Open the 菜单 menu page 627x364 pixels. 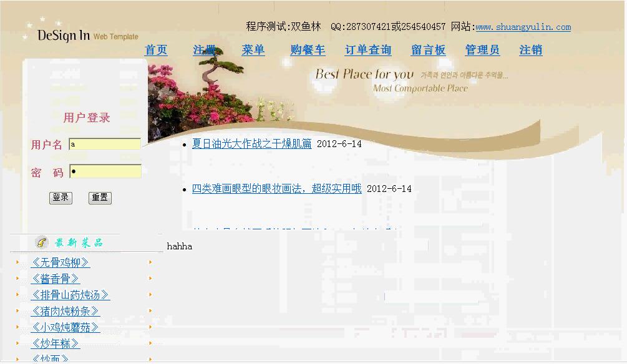[x=253, y=50]
